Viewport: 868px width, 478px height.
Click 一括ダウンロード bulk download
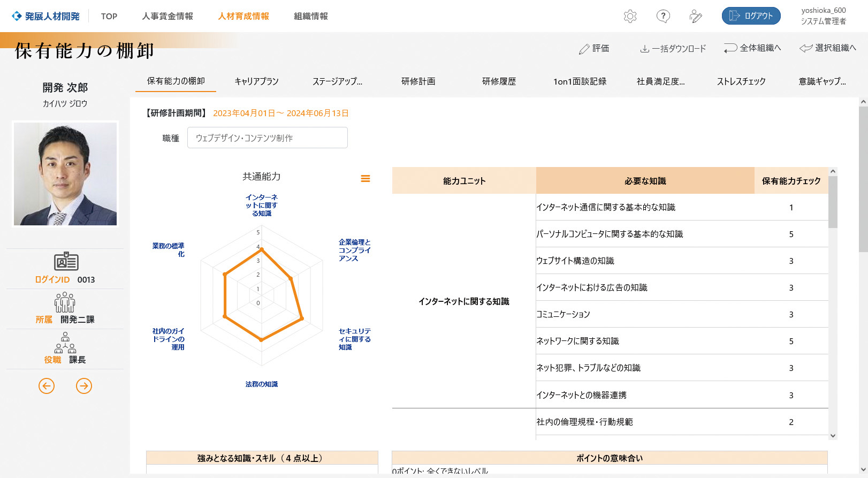point(673,49)
